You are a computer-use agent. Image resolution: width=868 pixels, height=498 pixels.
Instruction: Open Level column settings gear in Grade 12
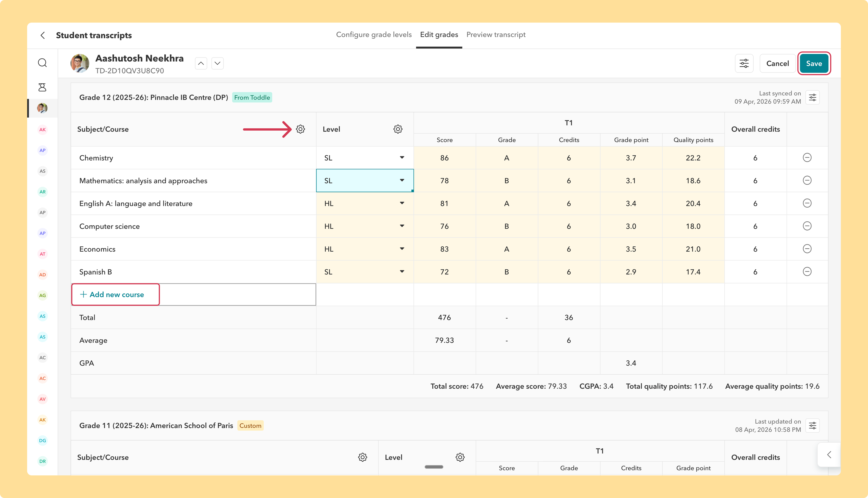click(398, 129)
